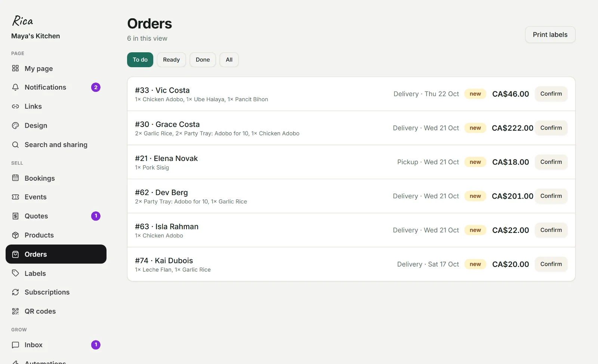The image size is (598, 364).
Task: Show All orders tab
Action: [x=229, y=60]
